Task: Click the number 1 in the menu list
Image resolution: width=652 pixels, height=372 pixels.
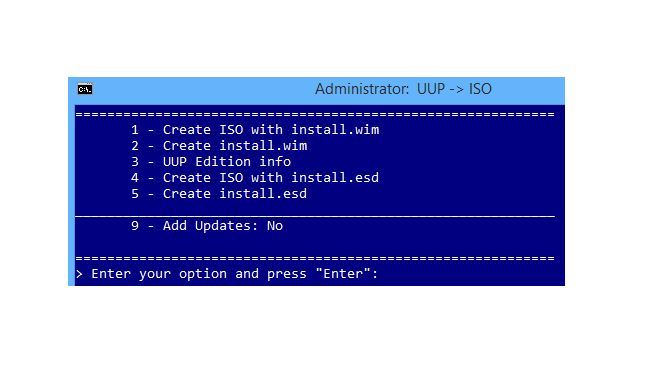Action: click(x=135, y=130)
